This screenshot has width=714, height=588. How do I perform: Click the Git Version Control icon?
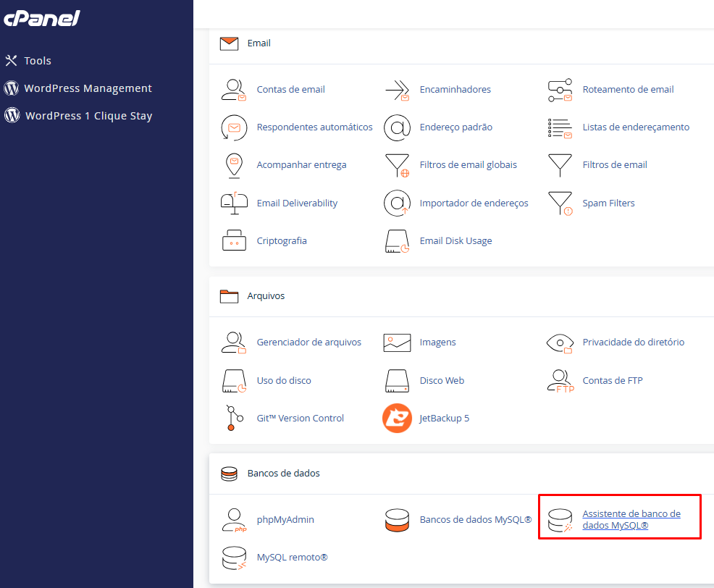(x=232, y=418)
